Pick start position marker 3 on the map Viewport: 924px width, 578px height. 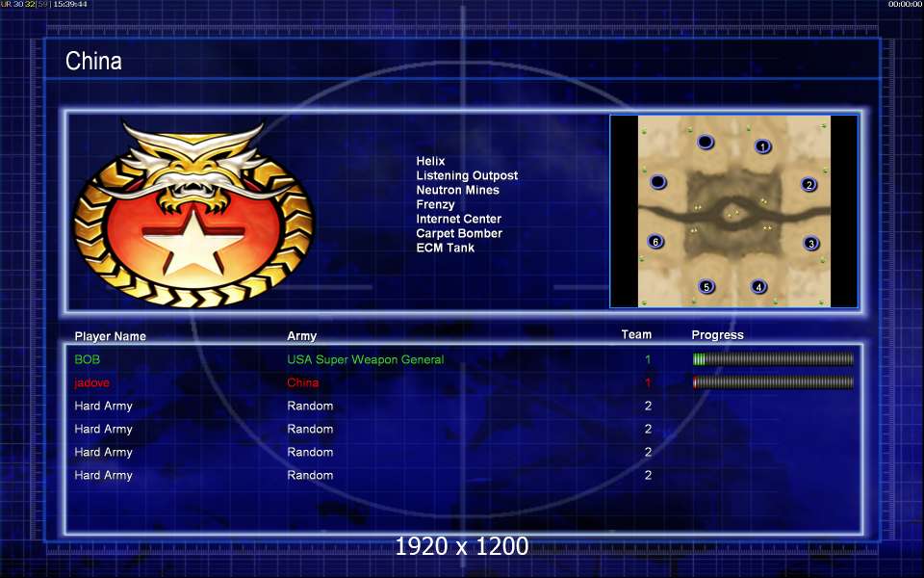(811, 243)
